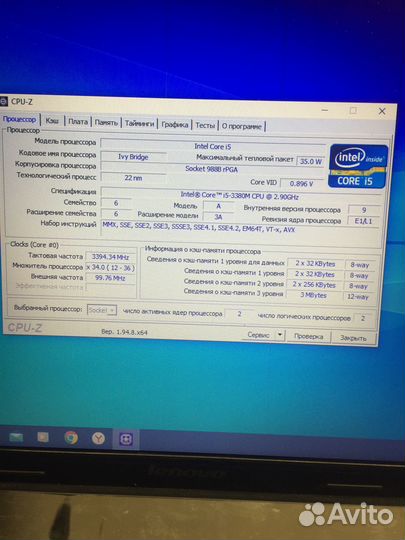The height and width of the screenshot is (540, 405).
Task: Click the 35.0 W thermal package value
Action: pyautogui.click(x=310, y=161)
